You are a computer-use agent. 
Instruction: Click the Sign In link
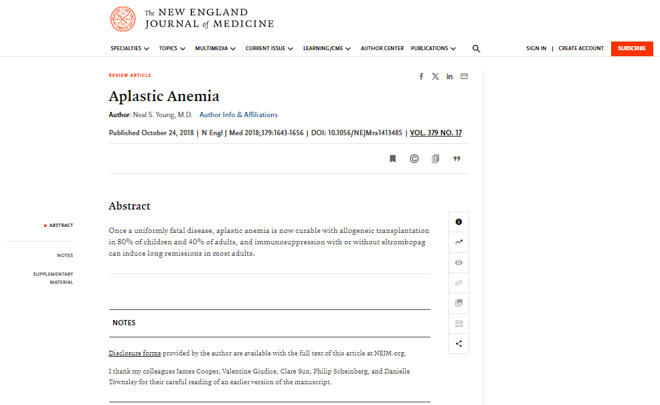click(x=536, y=48)
